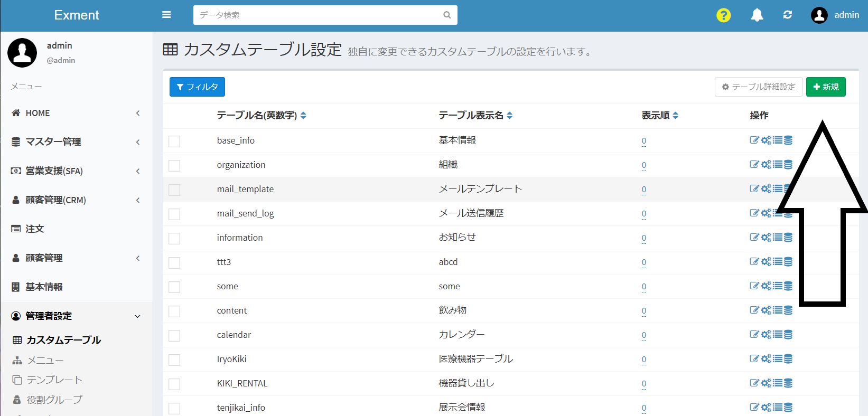This screenshot has height=416, width=868.
Task: Toggle the sidebar hamburger menu
Action: click(x=166, y=15)
